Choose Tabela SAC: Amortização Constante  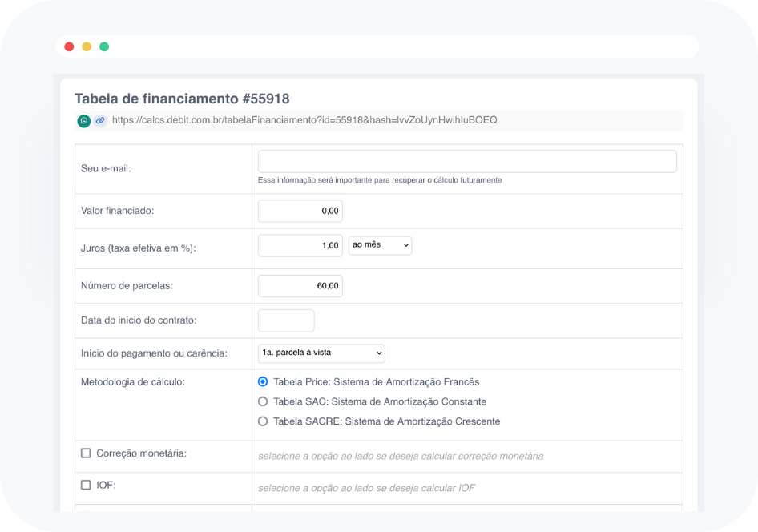coord(263,401)
